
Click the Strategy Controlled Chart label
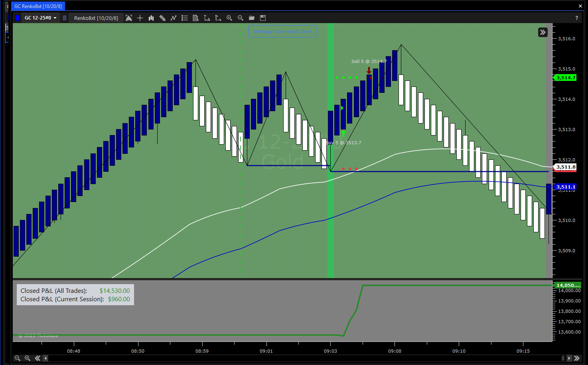click(282, 31)
